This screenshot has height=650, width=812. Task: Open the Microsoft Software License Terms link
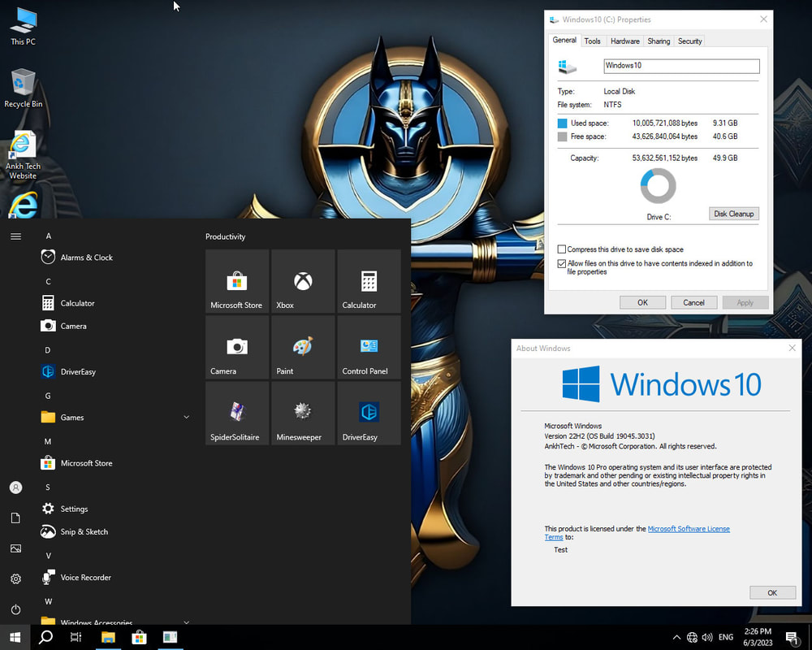click(x=689, y=528)
